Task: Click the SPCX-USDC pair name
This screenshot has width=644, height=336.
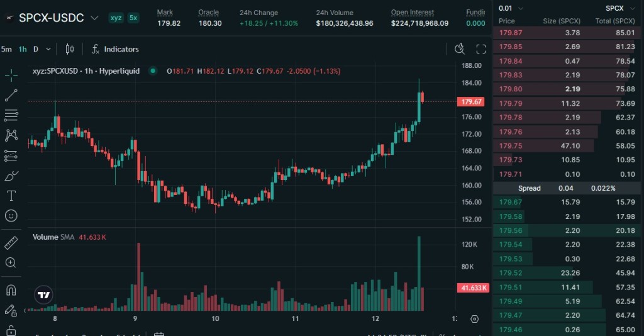Action: pyautogui.click(x=52, y=18)
